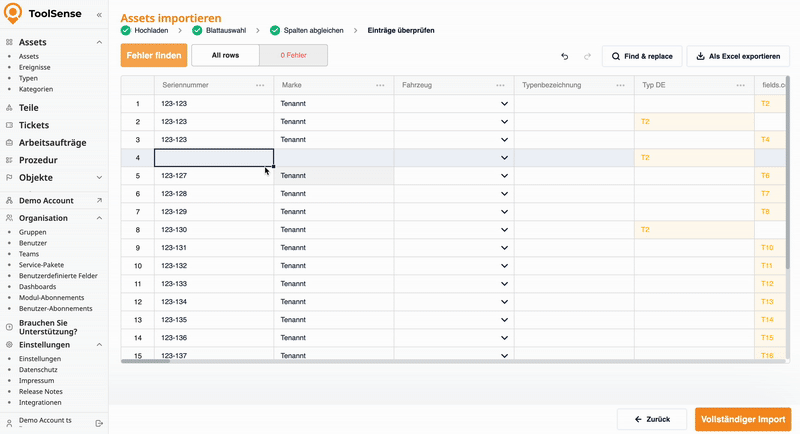The height and width of the screenshot is (434, 800).
Task: Click the logout icon beside Demo Account ts
Action: [x=99, y=423]
